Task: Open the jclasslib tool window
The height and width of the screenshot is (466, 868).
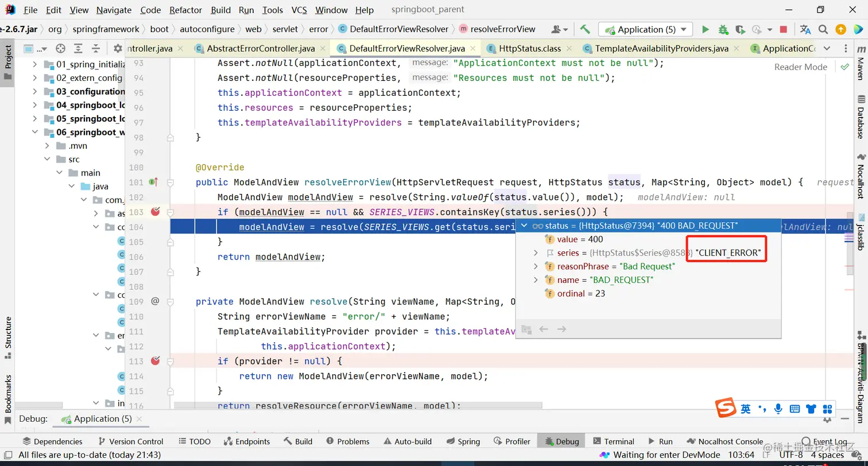Action: [x=861, y=231]
